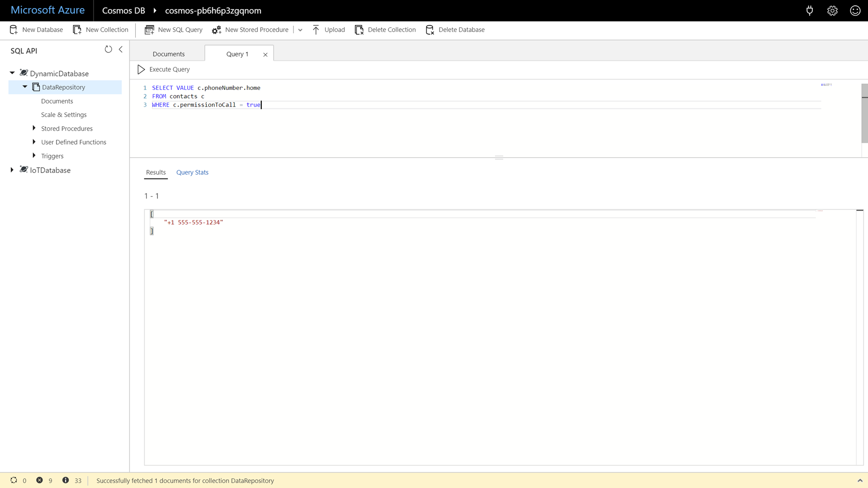The width and height of the screenshot is (868, 488).
Task: Expand the Stored Procedures node
Action: tap(34, 128)
